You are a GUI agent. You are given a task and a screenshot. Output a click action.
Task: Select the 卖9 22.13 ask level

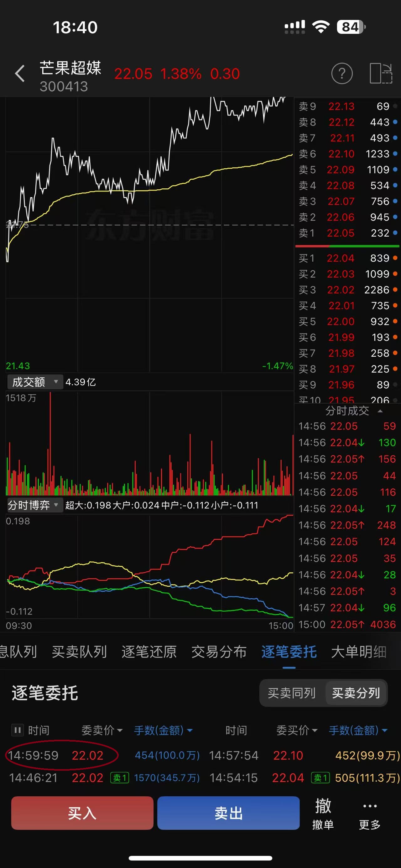[347, 106]
